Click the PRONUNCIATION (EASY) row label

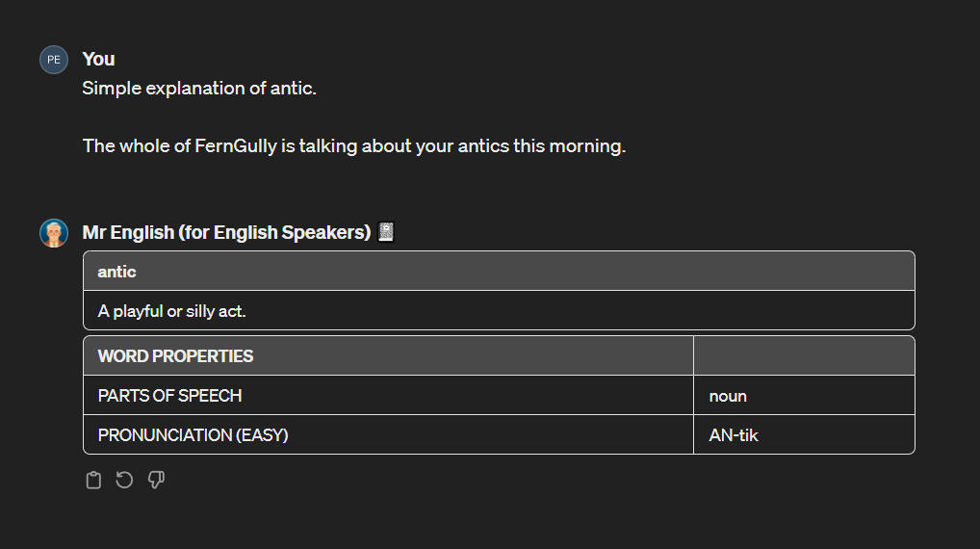pyautogui.click(x=193, y=435)
